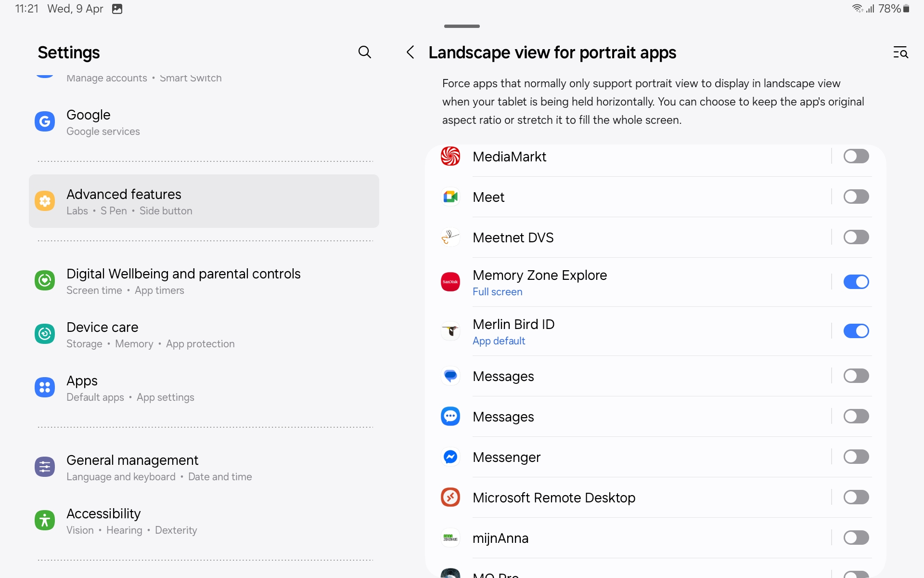Turn off the Merlin Bird ID switch
This screenshot has width=924, height=578.
(x=856, y=331)
